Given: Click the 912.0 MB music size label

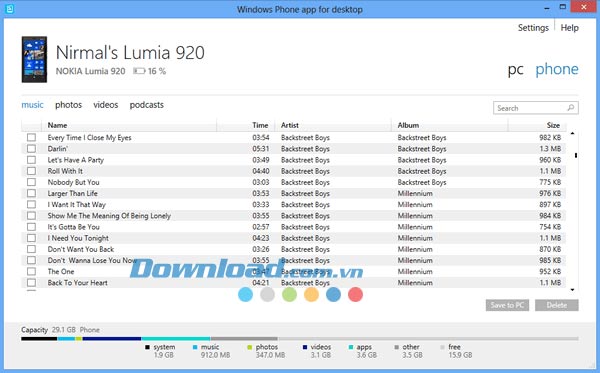Looking at the screenshot, I should click(215, 355).
